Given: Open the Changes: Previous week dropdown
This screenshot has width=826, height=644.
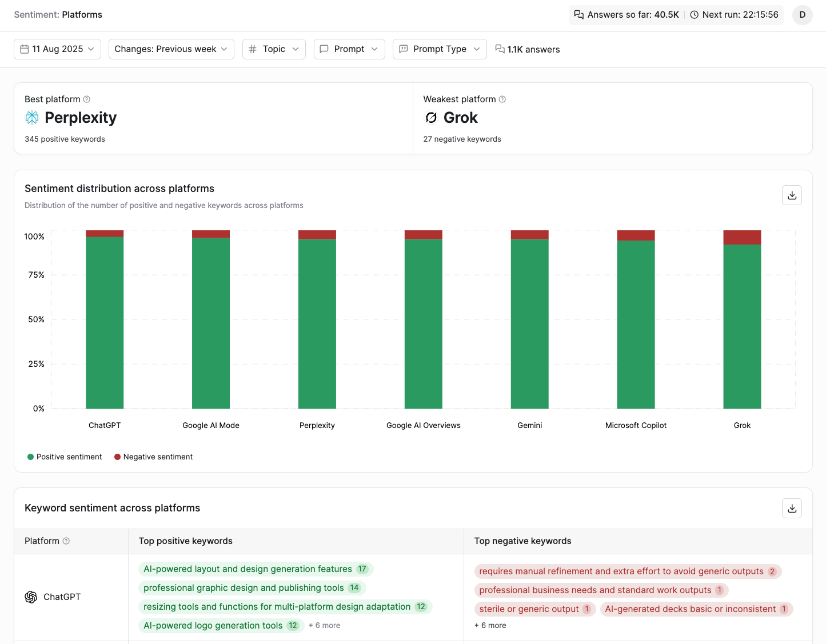Looking at the screenshot, I should [x=171, y=49].
